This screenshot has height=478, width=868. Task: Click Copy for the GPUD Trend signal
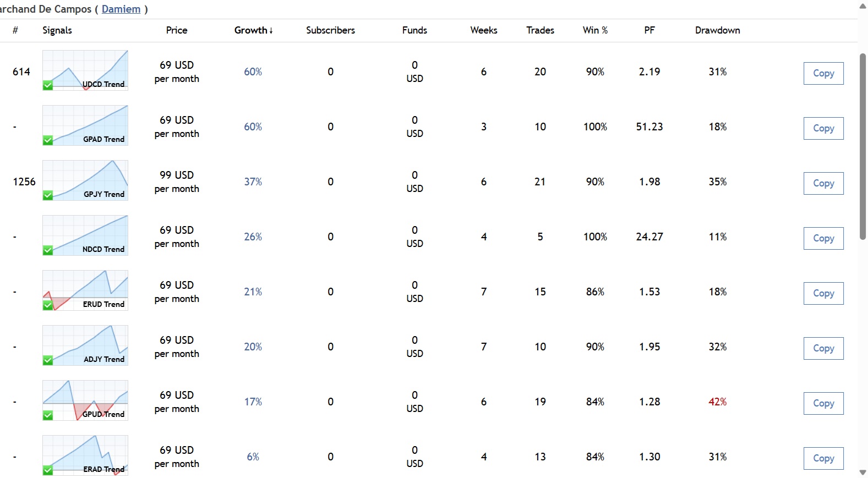pyautogui.click(x=823, y=403)
